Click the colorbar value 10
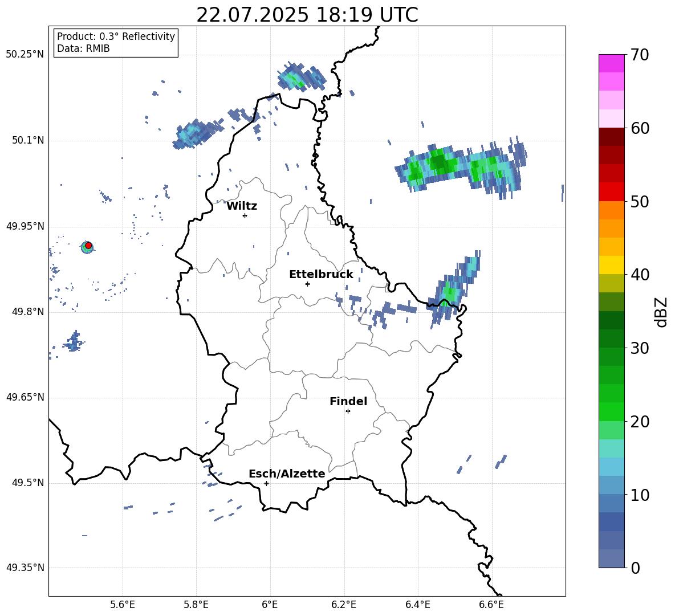 pos(640,495)
